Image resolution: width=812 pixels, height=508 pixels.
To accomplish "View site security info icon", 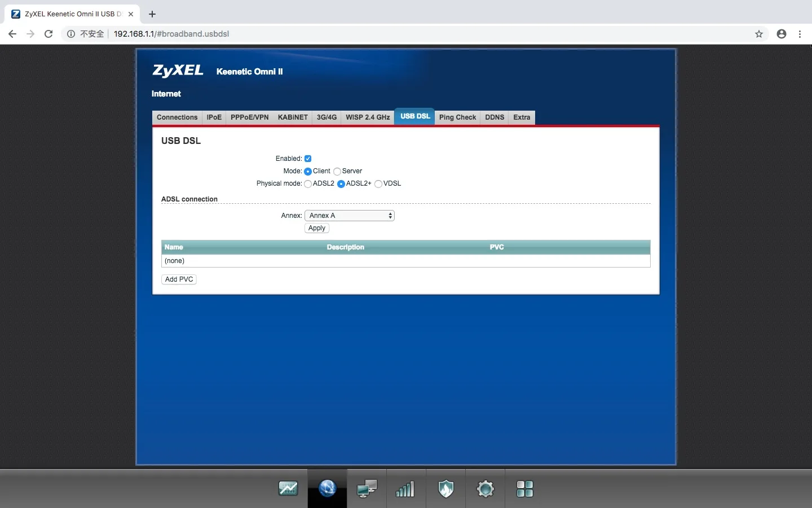I will (71, 34).
